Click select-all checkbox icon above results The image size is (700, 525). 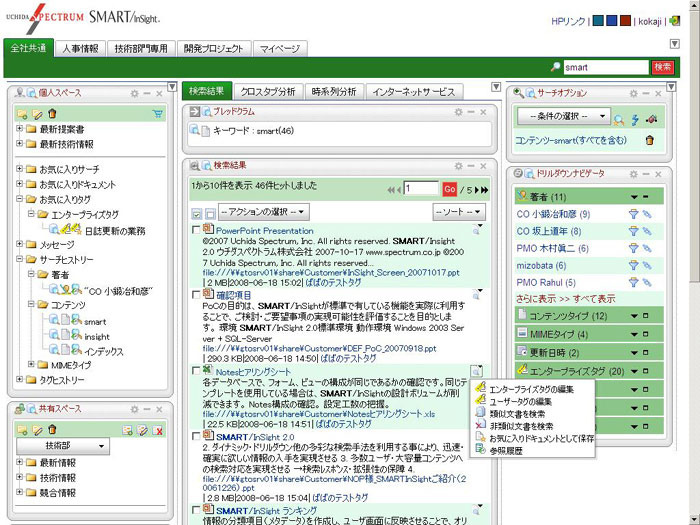(x=197, y=214)
